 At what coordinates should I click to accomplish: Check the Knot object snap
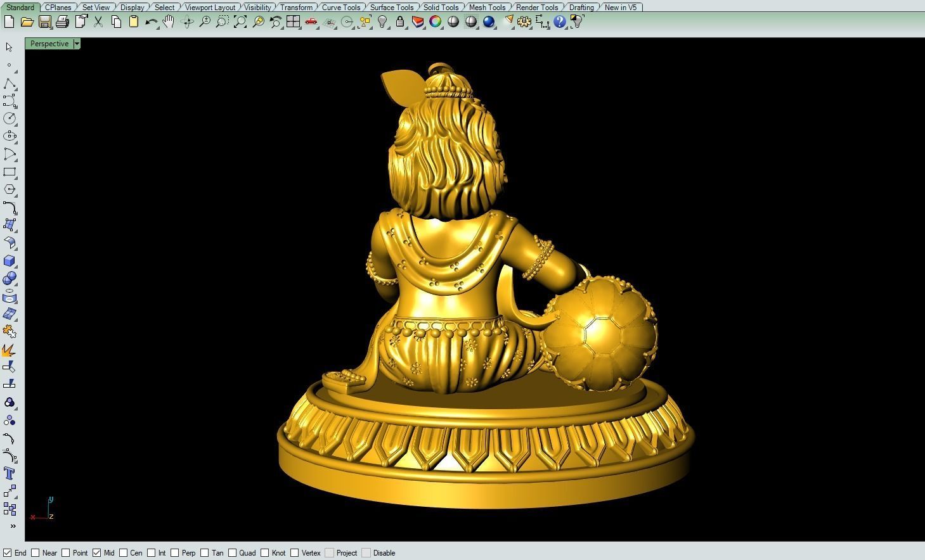coord(264,553)
